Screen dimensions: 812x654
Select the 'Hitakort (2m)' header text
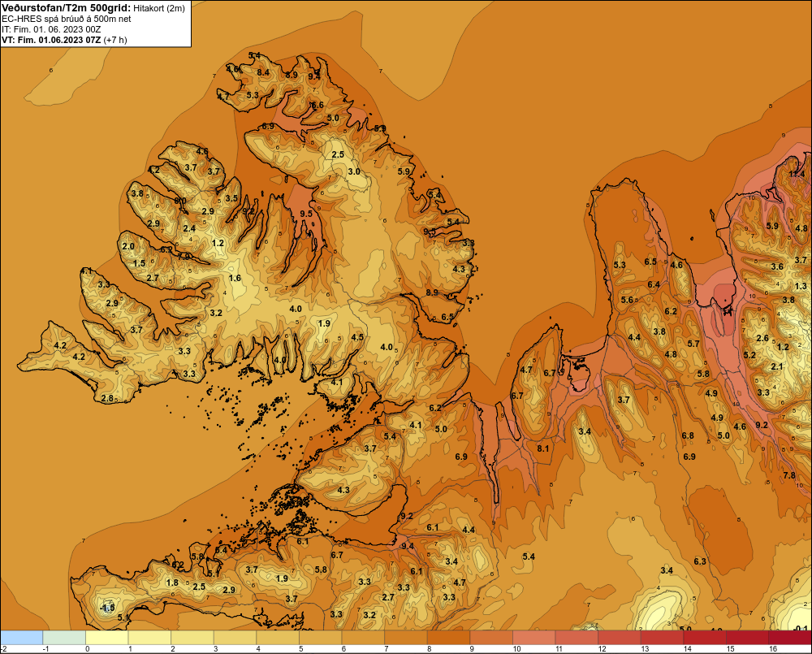tap(159, 8)
